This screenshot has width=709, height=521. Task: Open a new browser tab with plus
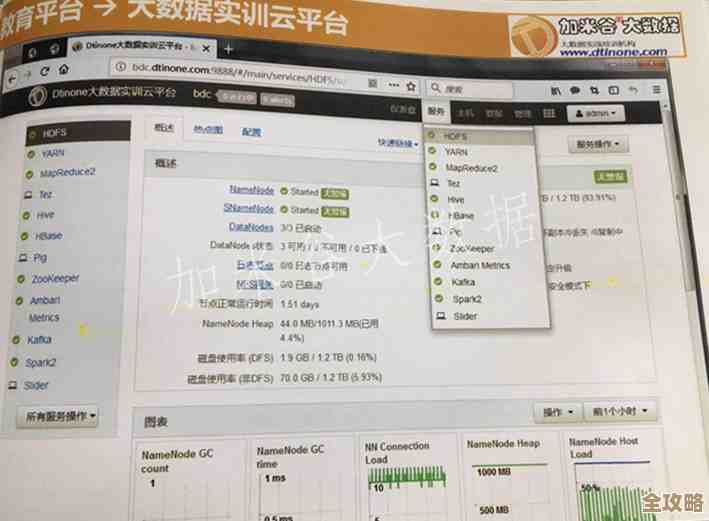(229, 49)
